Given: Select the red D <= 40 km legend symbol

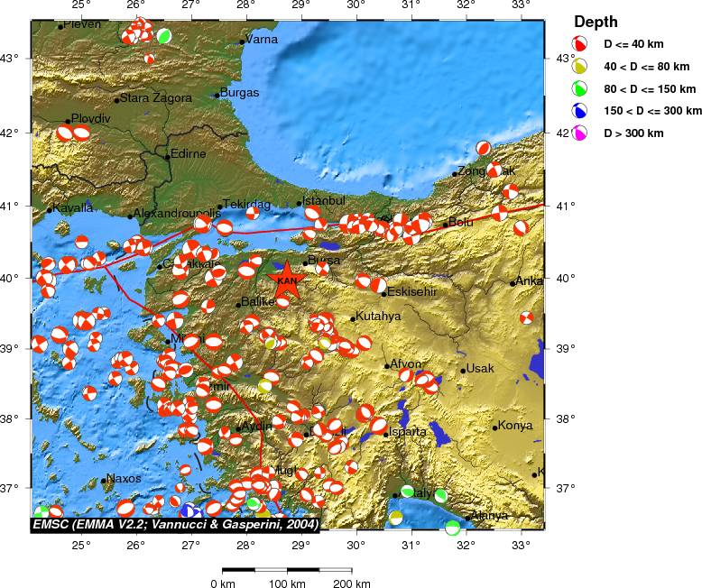Looking at the screenshot, I should 581,43.
